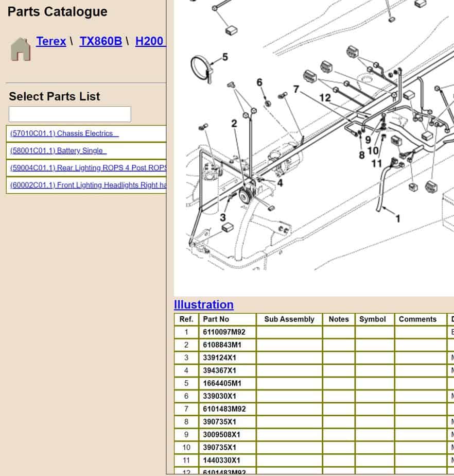The width and height of the screenshot is (454, 476).
Task: Click the Ref. column header
Action: click(x=186, y=319)
